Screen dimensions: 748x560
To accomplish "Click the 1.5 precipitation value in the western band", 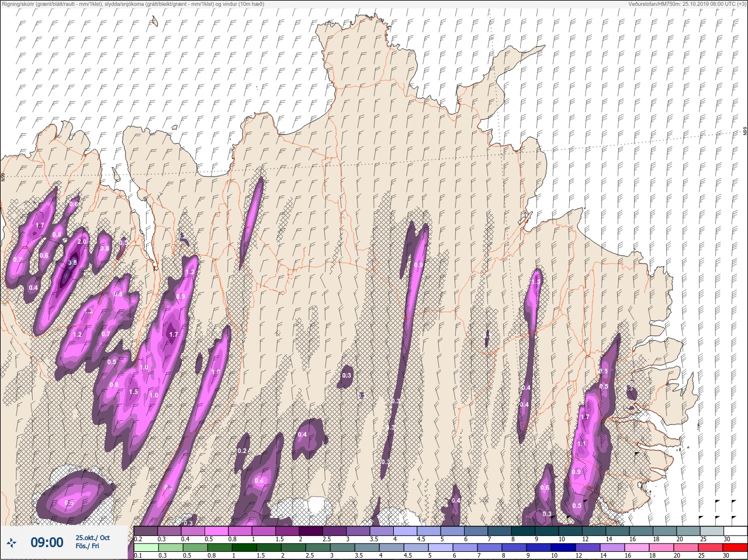I will pyautogui.click(x=133, y=392).
